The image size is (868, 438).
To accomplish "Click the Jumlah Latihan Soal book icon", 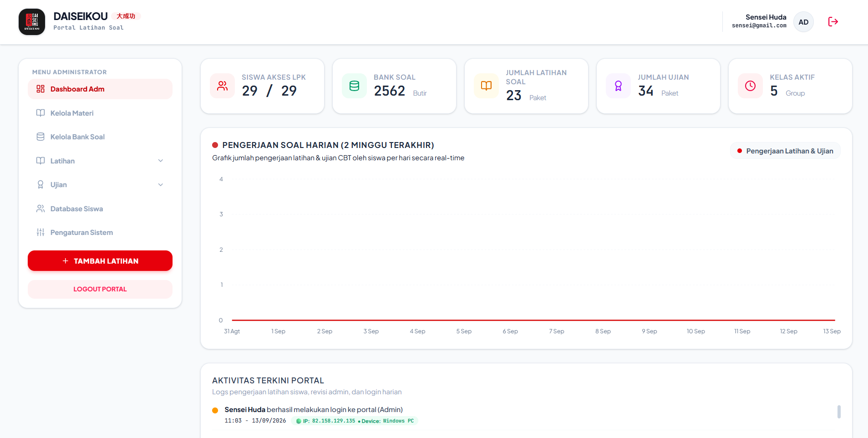I will tap(486, 86).
